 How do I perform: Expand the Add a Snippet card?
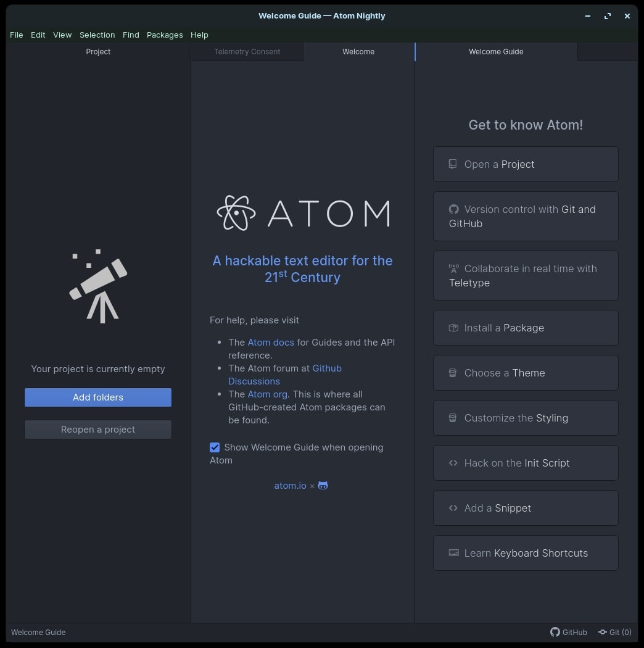tap(526, 508)
